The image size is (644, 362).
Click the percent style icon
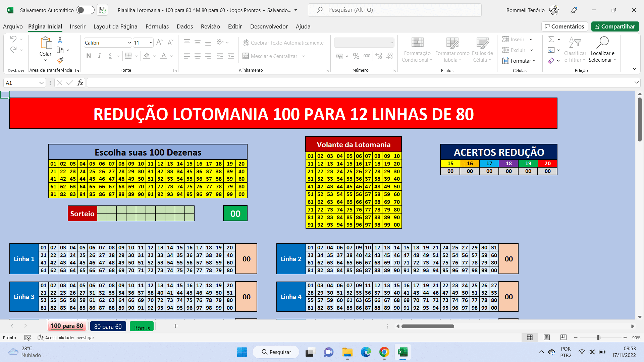(x=356, y=56)
